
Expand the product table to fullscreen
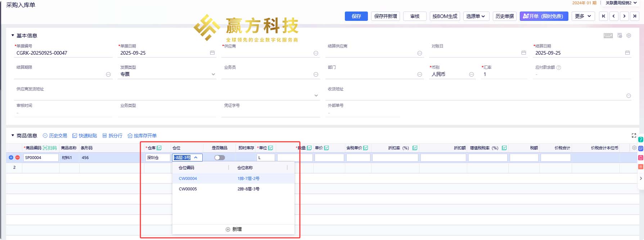pos(634,136)
